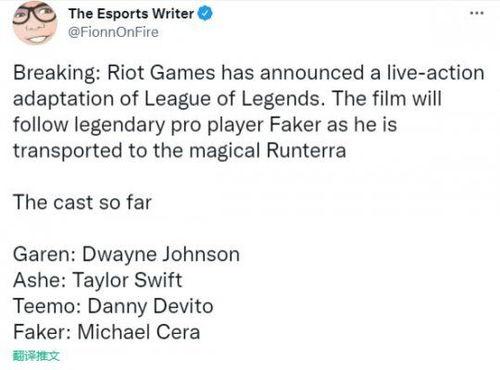The image size is (500, 370).
Task: Click the line The cast so far
Action: [x=82, y=202]
